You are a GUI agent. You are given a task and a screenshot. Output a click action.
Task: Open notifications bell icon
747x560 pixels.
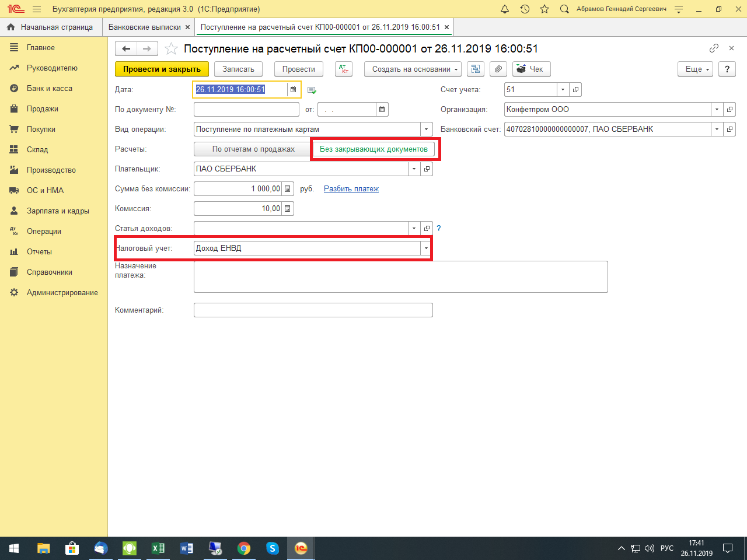coord(505,9)
